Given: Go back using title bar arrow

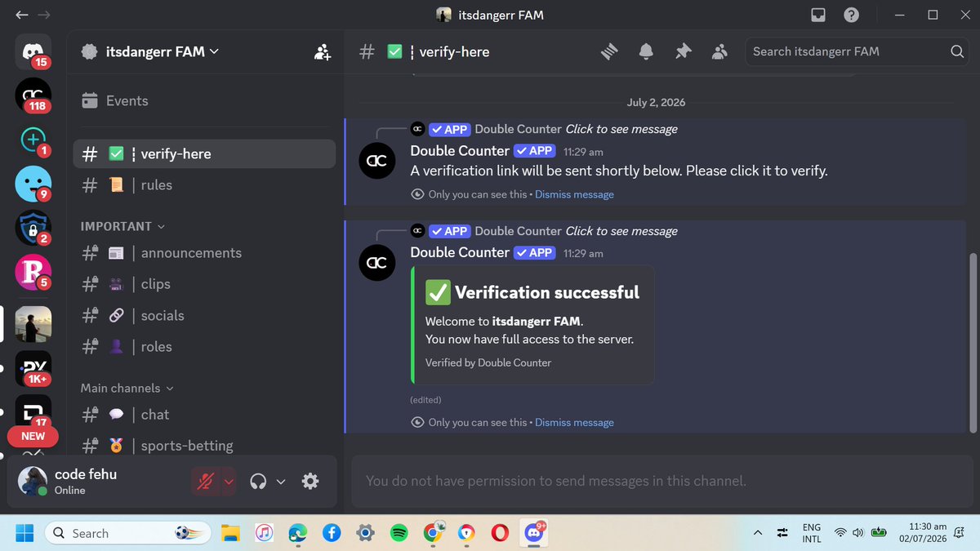Looking at the screenshot, I should pyautogui.click(x=21, y=15).
